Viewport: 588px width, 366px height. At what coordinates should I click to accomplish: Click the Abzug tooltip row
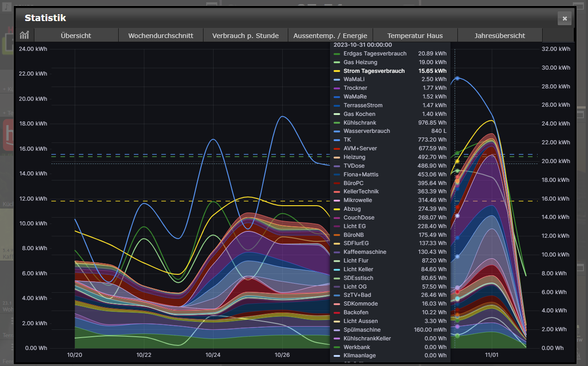[390, 209]
